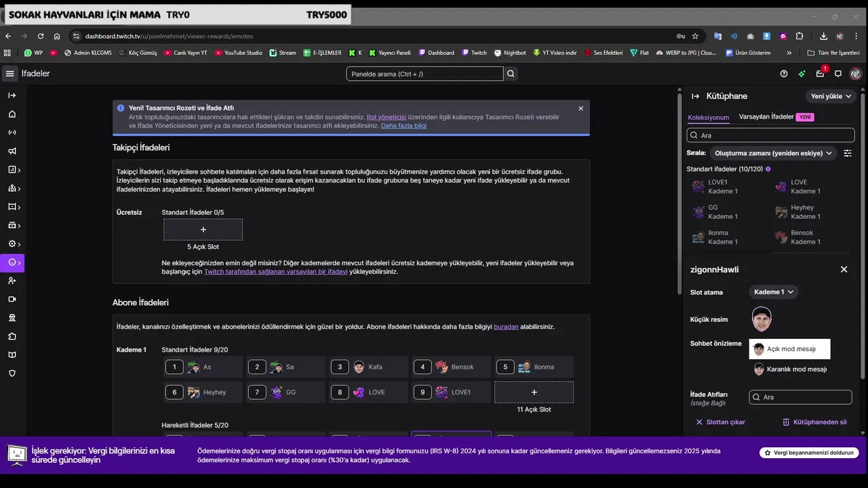Expand more bookmarks with the double chevron
Viewport: 868px width, 488px height.
pos(789,52)
